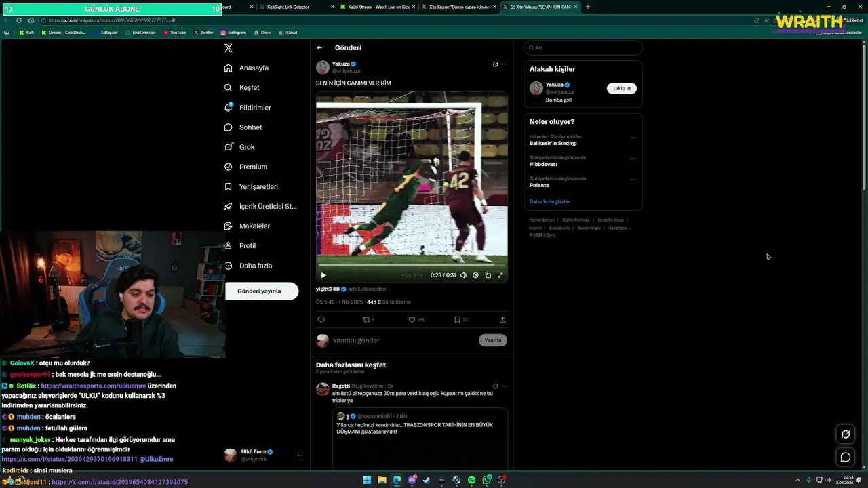Go to Profil page
The image size is (868, 488).
coord(240,246)
